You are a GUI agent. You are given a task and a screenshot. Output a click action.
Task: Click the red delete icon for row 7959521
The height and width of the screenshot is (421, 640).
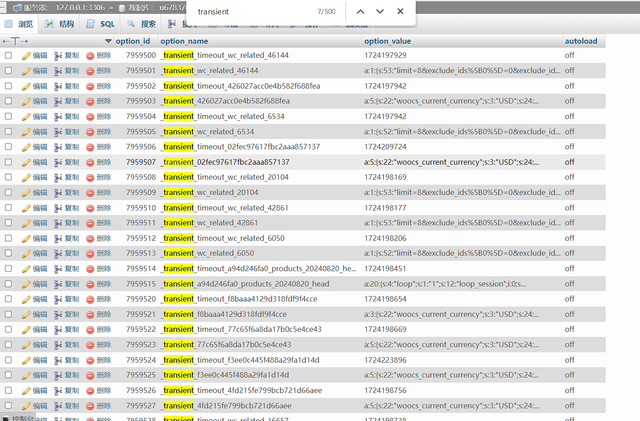90,315
